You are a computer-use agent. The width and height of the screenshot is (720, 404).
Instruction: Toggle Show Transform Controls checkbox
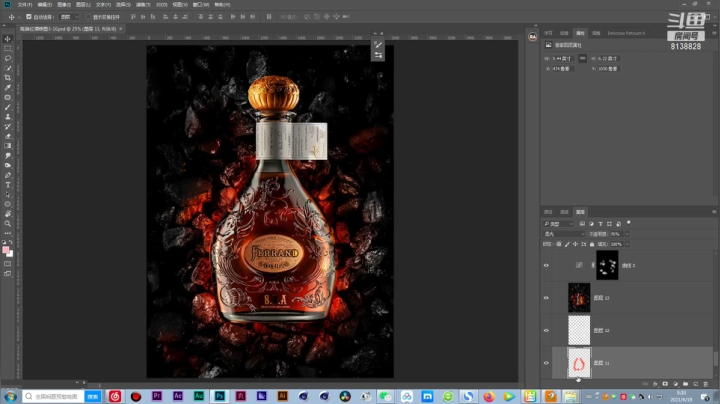pyautogui.click(x=88, y=17)
